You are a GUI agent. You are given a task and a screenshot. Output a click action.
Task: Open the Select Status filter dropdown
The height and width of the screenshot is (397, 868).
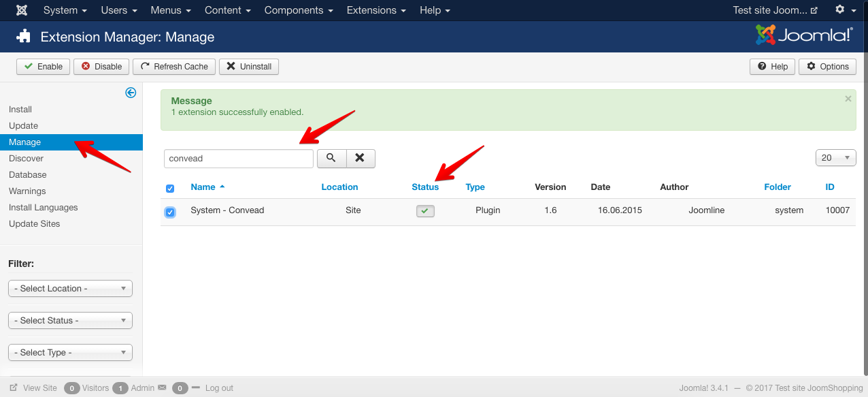pyautogui.click(x=70, y=321)
